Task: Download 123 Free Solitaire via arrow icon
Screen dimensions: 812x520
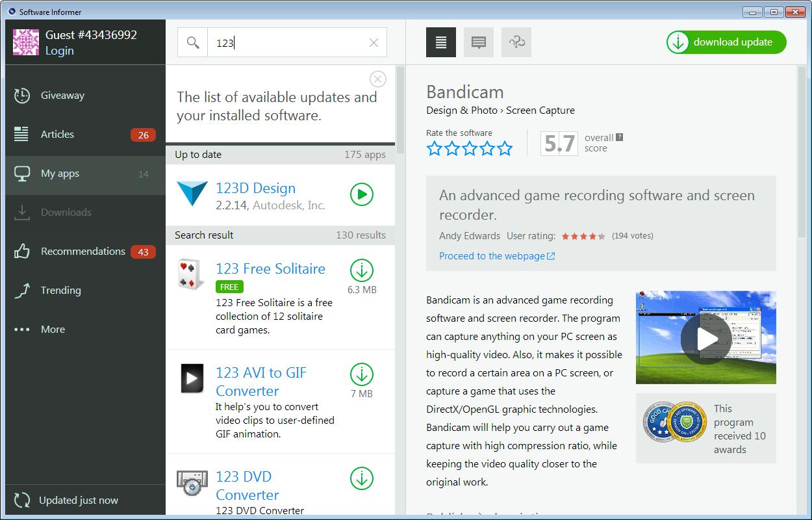Action: point(362,270)
